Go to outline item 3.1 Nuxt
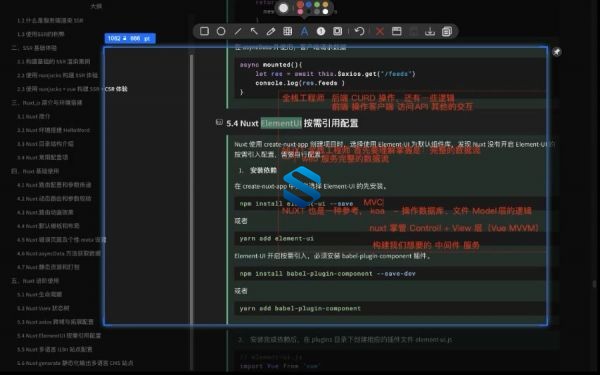The image size is (600, 375). [34, 116]
